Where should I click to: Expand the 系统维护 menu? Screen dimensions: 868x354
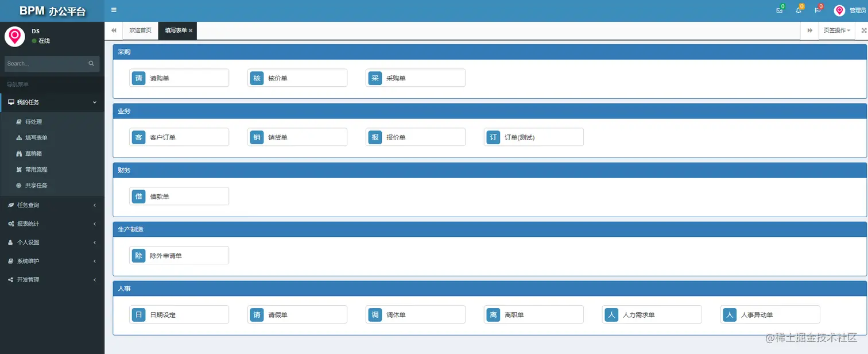pos(52,261)
